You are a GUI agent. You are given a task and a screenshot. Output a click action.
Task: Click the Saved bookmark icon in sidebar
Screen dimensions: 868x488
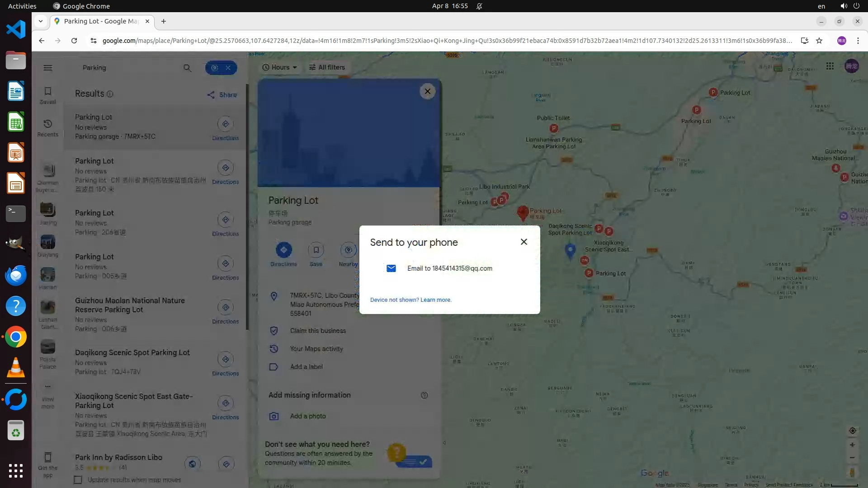pyautogui.click(x=48, y=91)
